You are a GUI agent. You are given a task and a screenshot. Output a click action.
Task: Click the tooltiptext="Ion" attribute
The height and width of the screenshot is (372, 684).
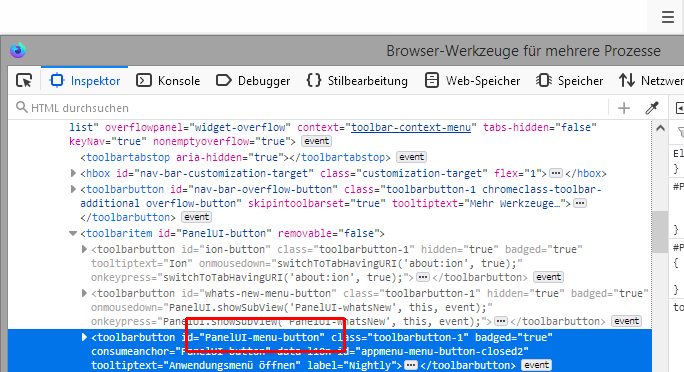click(142, 263)
